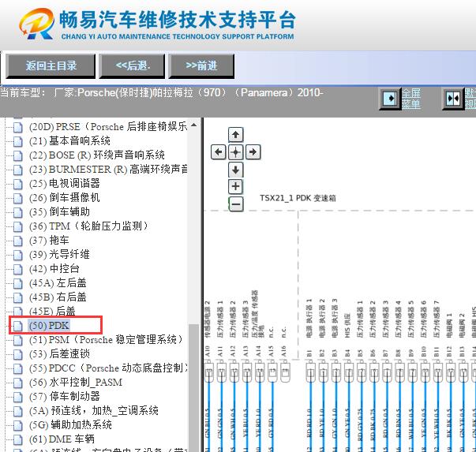Open (57) 停车制动器
Image resolution: width=476 pixels, height=452 pixels.
(65, 396)
